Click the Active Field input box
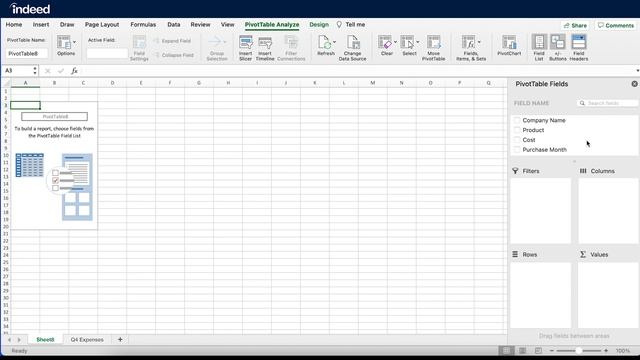Image resolution: width=640 pixels, height=360 pixels. pos(107,53)
